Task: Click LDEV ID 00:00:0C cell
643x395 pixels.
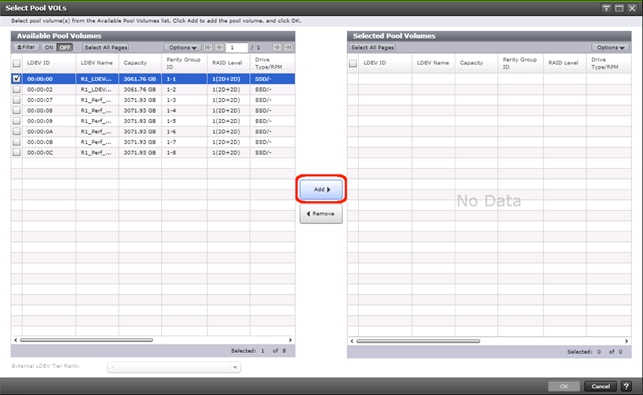Action: pos(49,153)
